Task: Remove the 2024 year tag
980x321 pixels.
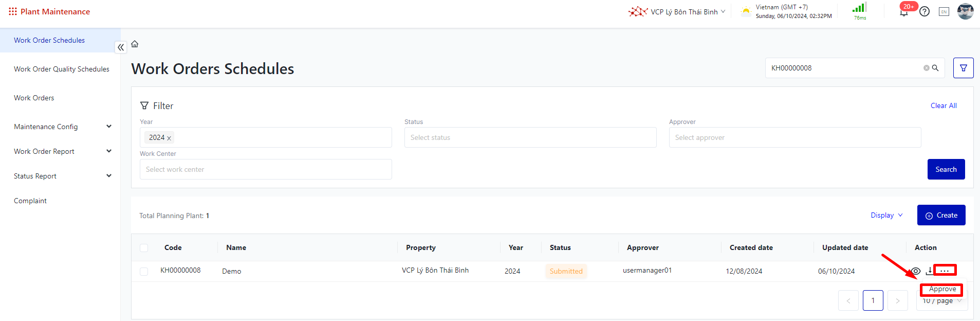Action: (169, 138)
